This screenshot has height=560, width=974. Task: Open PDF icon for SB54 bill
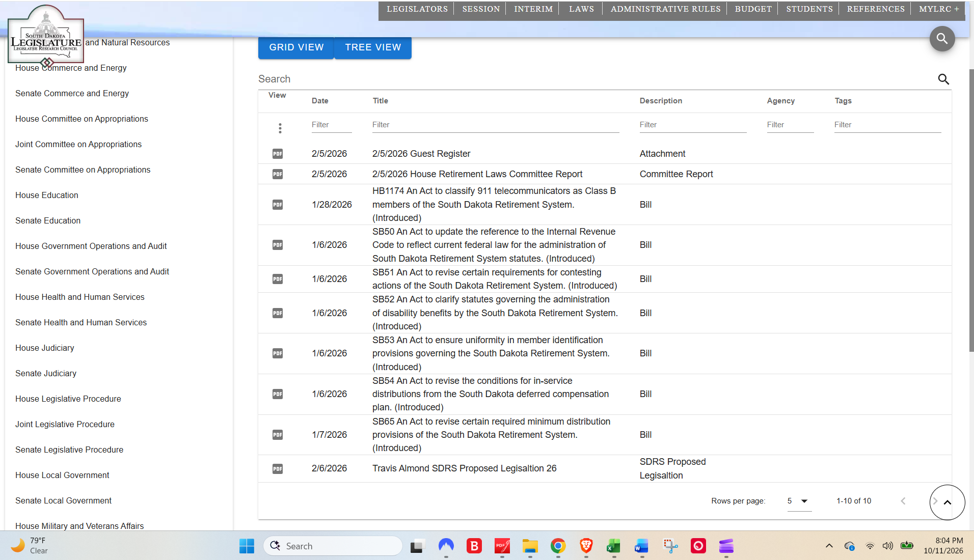278,394
